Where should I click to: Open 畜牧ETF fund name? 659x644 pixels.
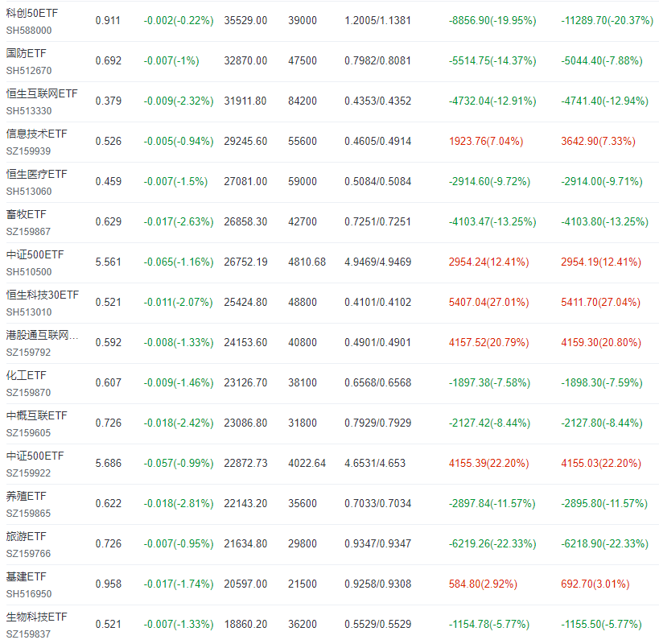[x=26, y=214]
